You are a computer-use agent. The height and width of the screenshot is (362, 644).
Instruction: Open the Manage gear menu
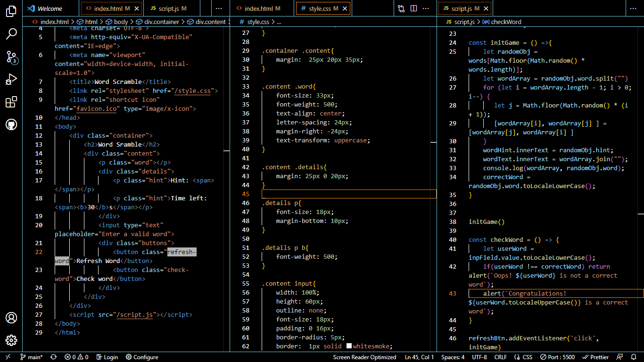pos(11,340)
